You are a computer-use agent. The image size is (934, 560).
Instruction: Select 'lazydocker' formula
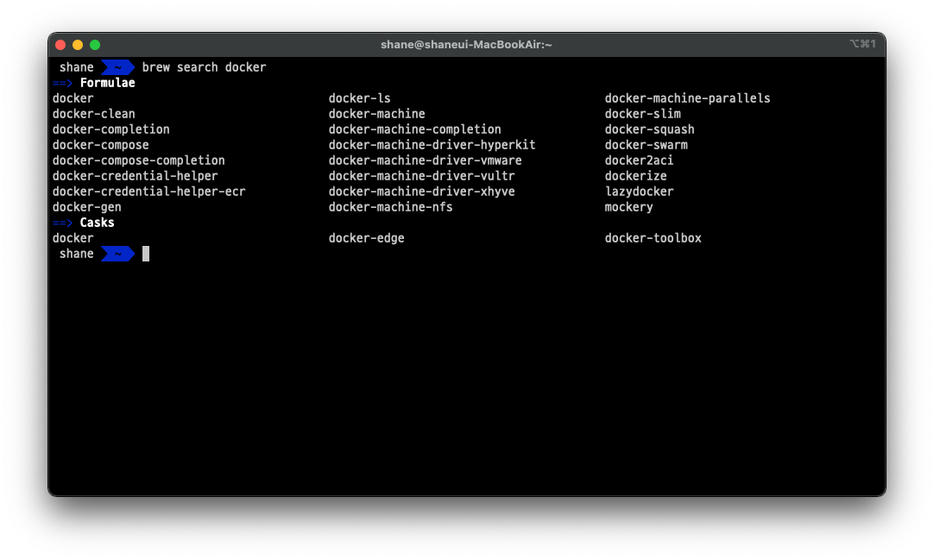pyautogui.click(x=639, y=191)
